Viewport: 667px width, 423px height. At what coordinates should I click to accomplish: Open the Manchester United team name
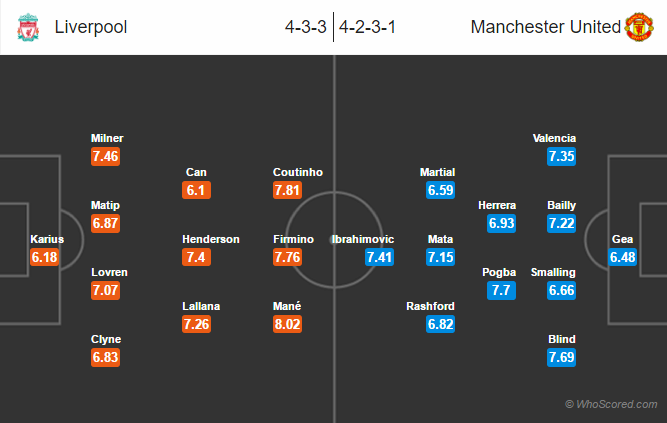click(546, 27)
